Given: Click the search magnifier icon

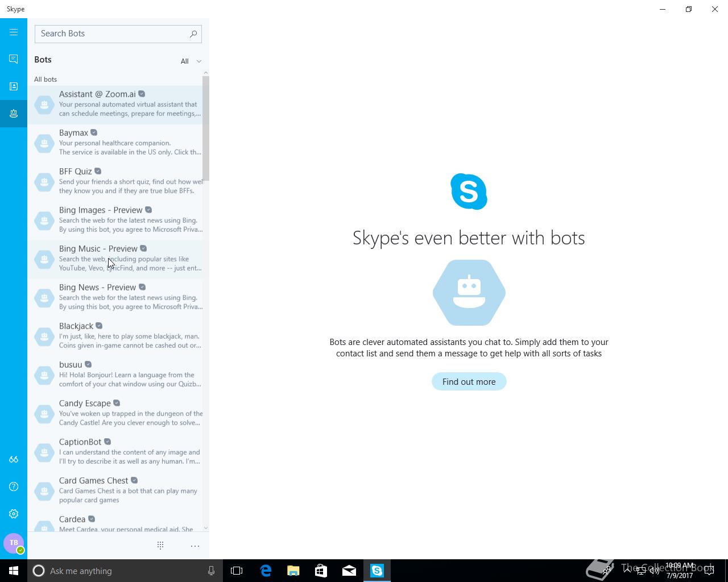Looking at the screenshot, I should point(193,34).
